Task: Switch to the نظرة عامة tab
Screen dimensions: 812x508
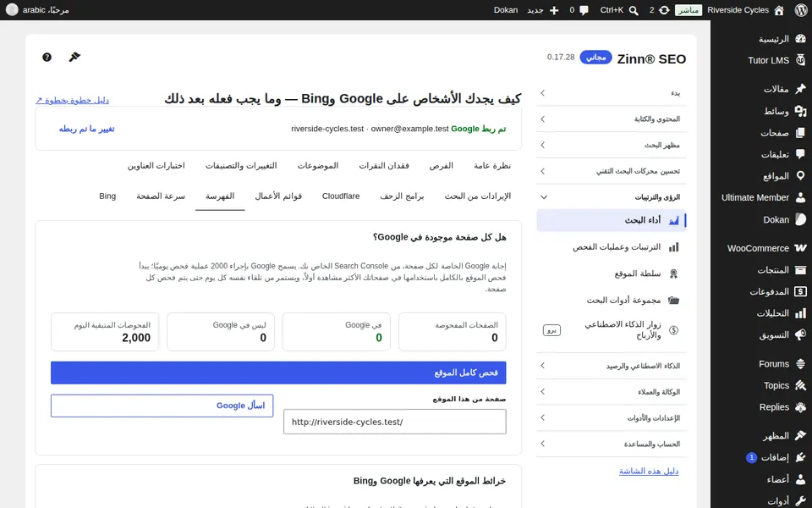Action: (492, 165)
